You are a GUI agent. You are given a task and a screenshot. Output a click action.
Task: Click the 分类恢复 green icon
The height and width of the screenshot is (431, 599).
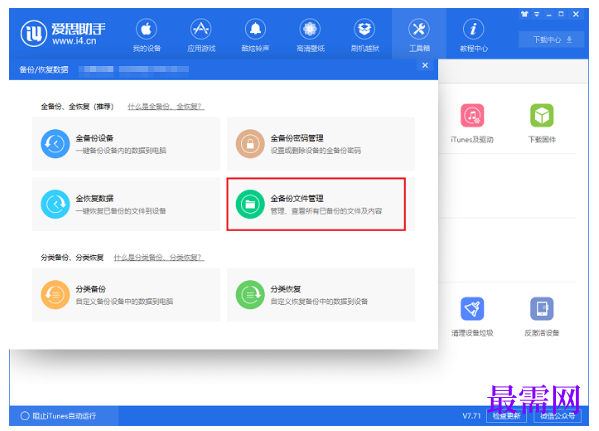coord(250,295)
